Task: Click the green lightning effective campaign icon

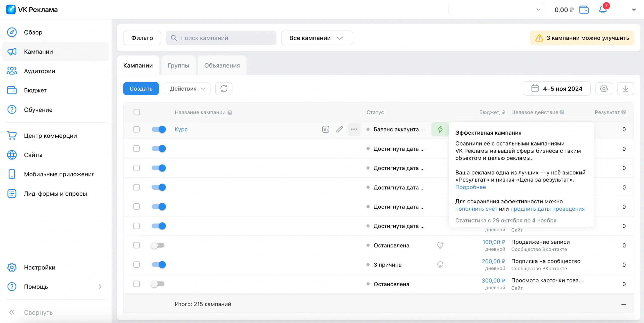Action: [x=440, y=129]
